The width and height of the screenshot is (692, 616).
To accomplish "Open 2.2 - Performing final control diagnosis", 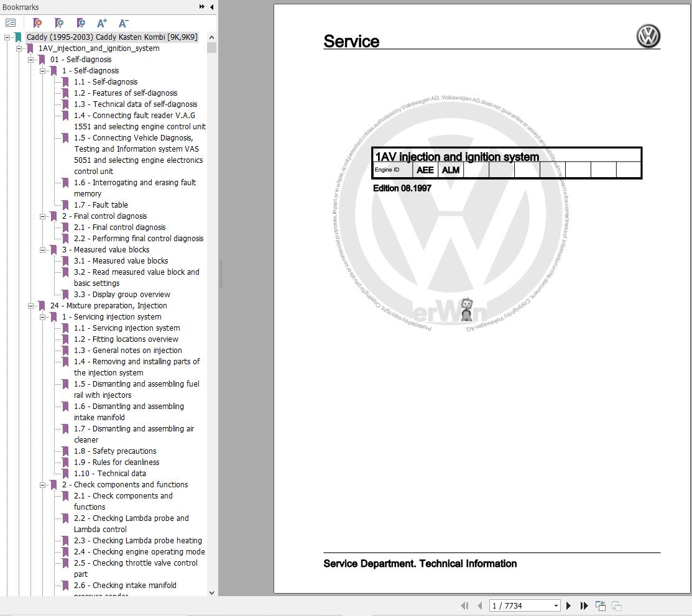I will (x=139, y=238).
